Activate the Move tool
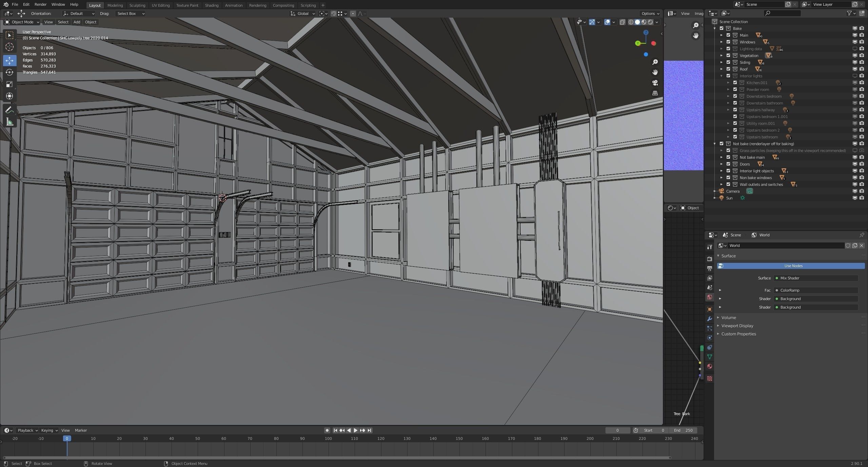Screen dimensions: 868x467 9,61
